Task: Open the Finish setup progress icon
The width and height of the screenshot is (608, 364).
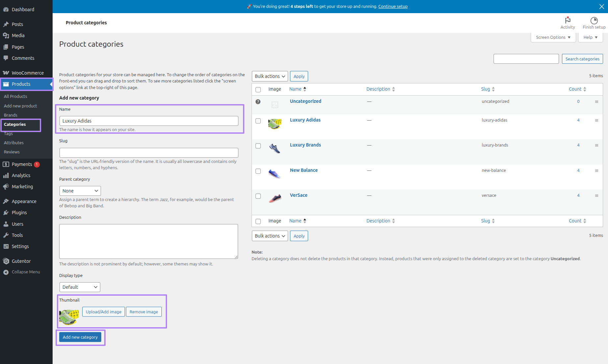Action: (594, 20)
